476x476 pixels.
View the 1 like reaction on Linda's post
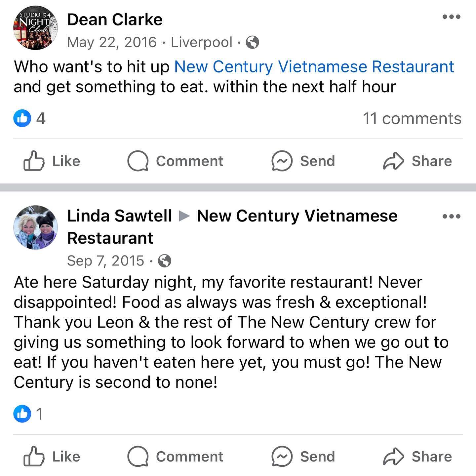pyautogui.click(x=28, y=414)
